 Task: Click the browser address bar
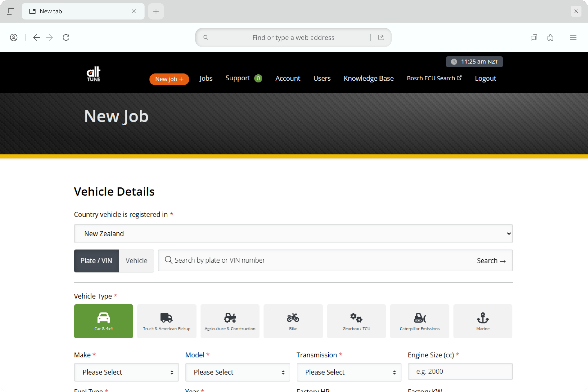click(293, 38)
